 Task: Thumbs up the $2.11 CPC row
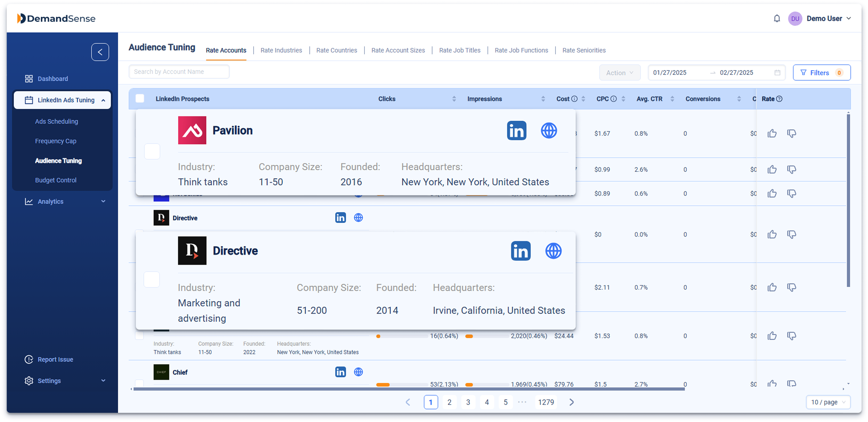[772, 288]
